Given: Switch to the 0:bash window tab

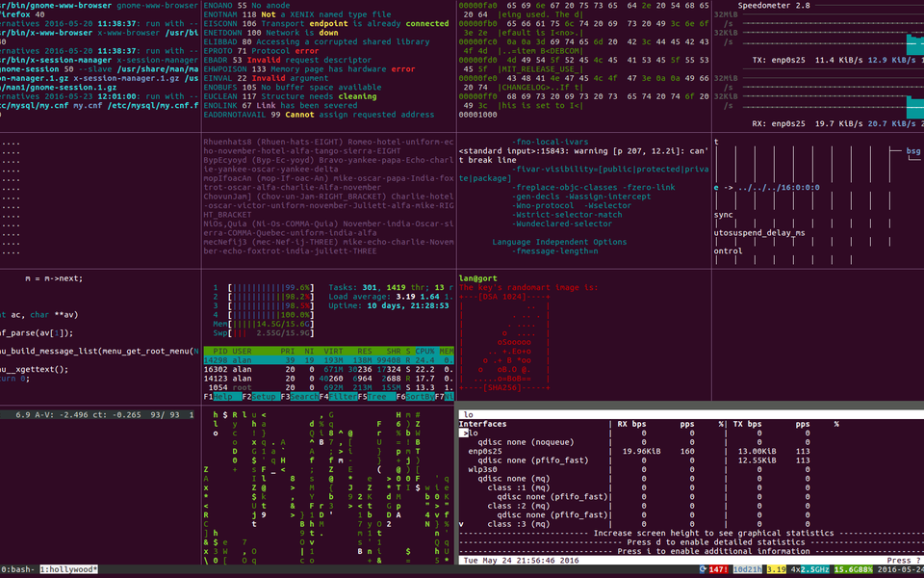Looking at the screenshot, I should point(18,570).
